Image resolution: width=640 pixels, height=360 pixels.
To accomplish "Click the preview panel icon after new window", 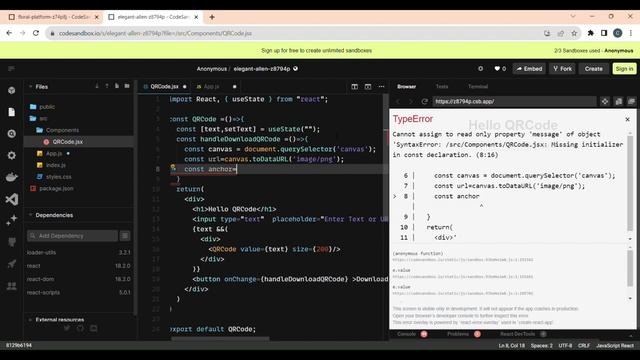I will pos(631,101).
